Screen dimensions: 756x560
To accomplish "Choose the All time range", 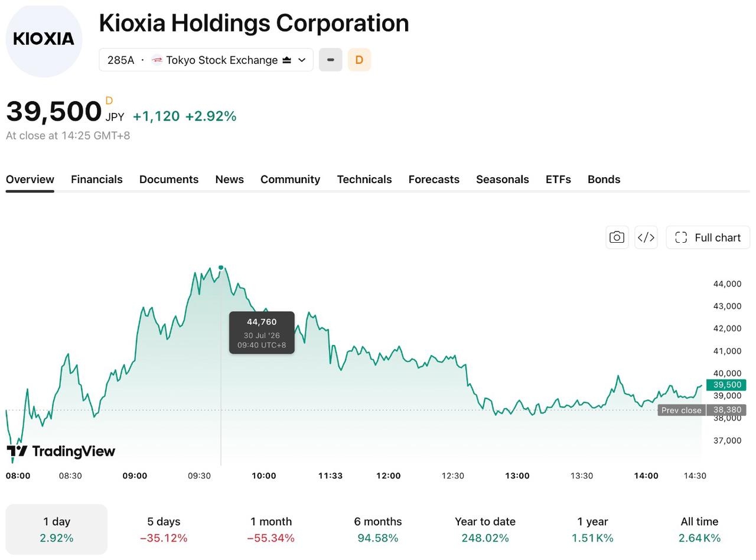I will coord(699,529).
